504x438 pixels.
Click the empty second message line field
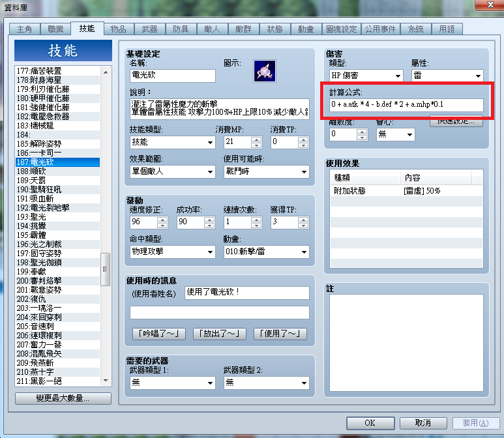[220, 312]
